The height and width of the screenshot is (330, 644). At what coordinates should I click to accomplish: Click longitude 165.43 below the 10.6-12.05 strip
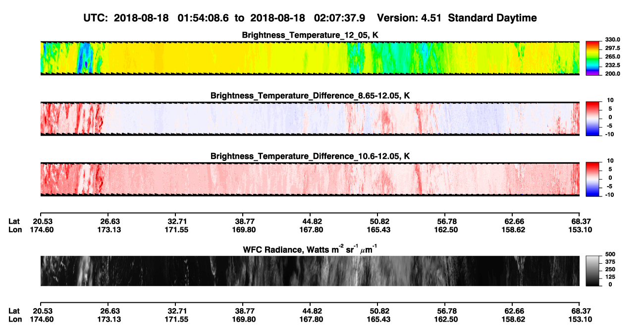[x=377, y=230]
